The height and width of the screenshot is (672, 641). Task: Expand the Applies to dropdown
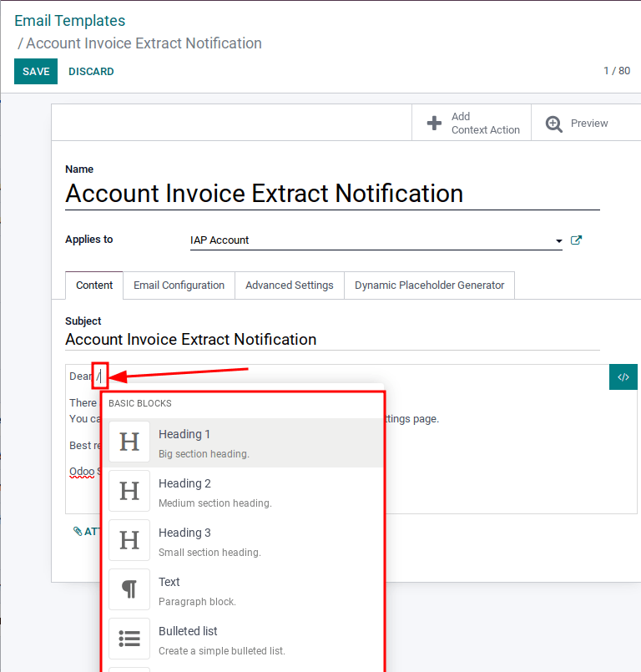click(559, 240)
